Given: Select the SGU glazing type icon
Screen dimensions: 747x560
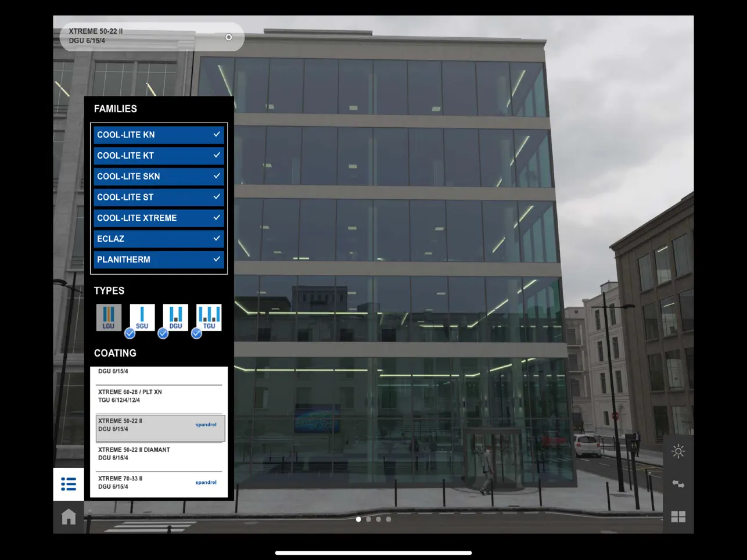Looking at the screenshot, I should click(x=142, y=317).
